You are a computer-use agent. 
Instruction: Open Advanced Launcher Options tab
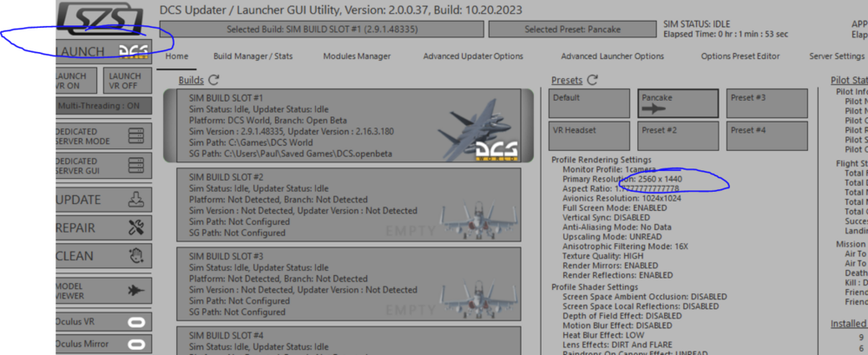pyautogui.click(x=612, y=56)
